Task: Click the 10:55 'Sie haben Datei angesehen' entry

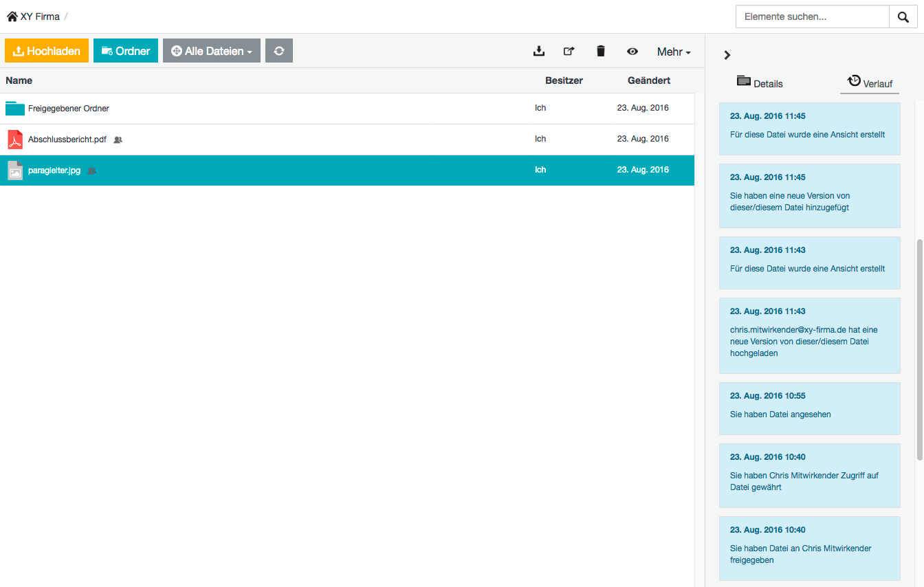Action: [x=810, y=408]
